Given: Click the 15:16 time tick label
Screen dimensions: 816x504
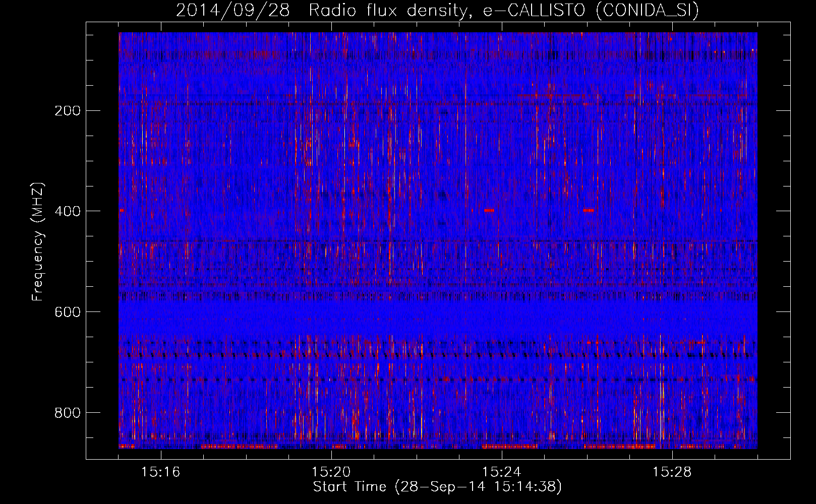Looking at the screenshot, I should pos(161,472).
